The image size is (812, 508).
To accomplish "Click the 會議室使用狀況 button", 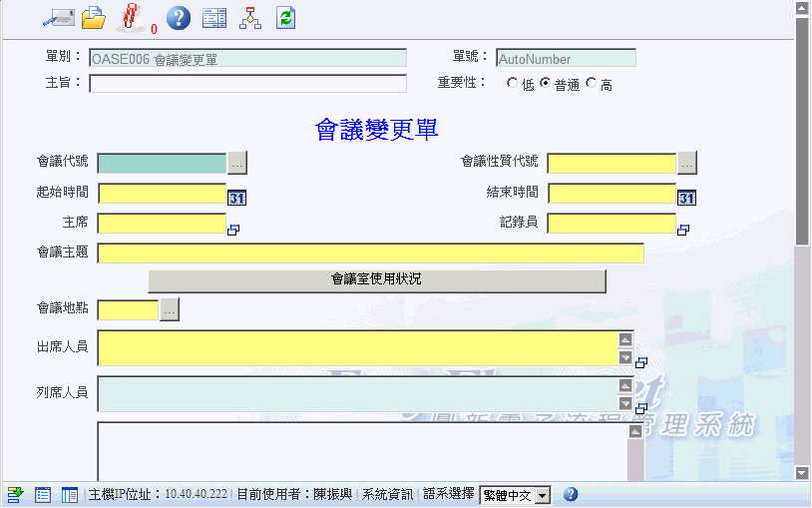I will click(x=377, y=280).
